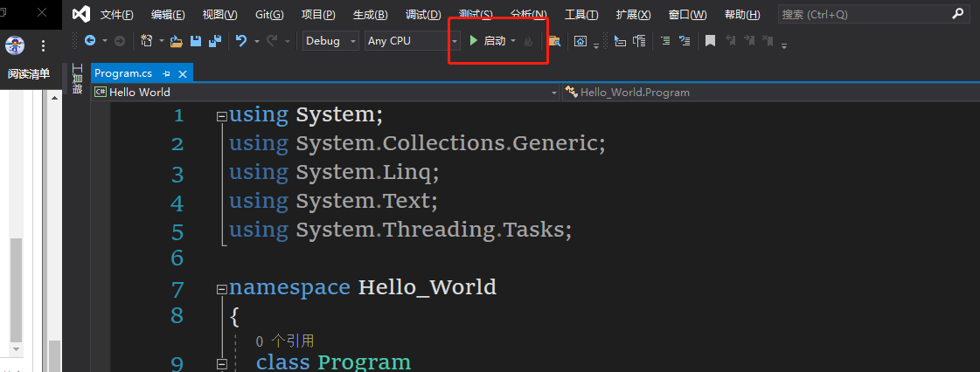
Task: Go to the next bookmark icon
Action: (748, 41)
